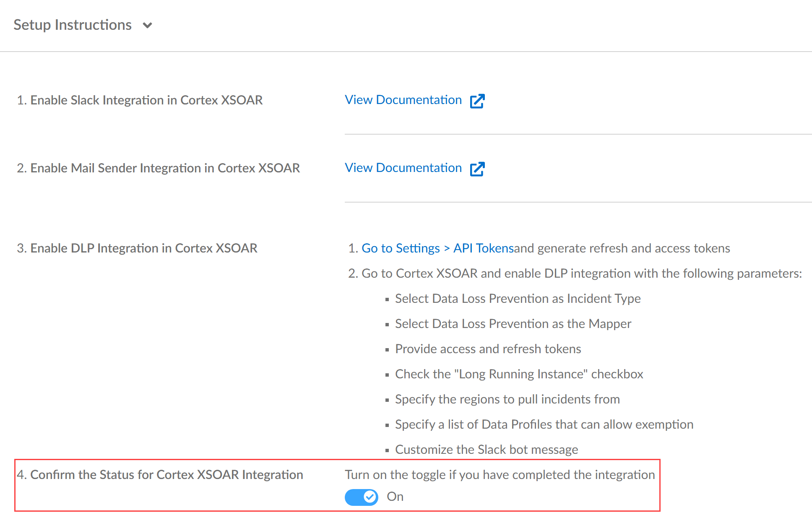Click Provide access and refresh tokens bullet

click(488, 349)
